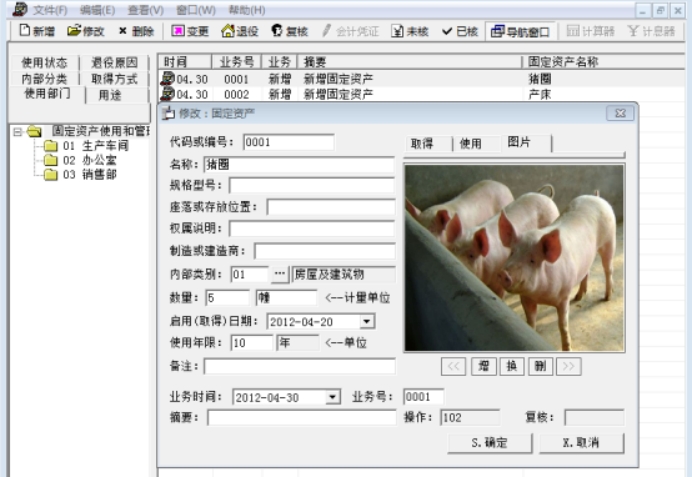
Task: Click the row icon for business 0001
Action: pos(167,79)
